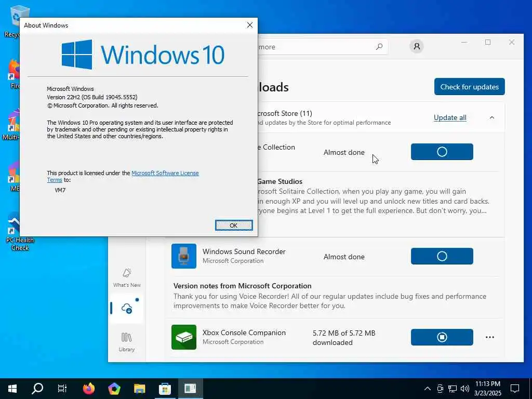The width and height of the screenshot is (532, 399).
Task: Click '5.72 MB of 5.72 MB downloaded' text
Action: click(344, 338)
